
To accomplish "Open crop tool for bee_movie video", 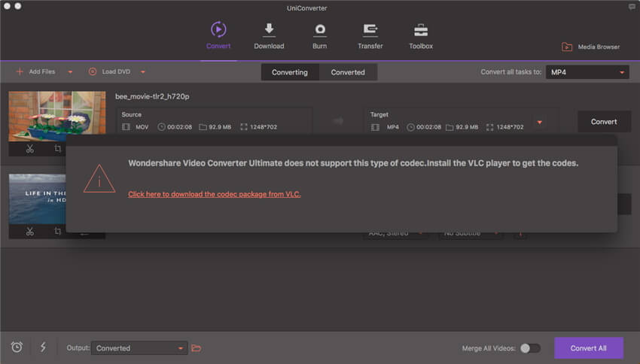I will (57, 149).
